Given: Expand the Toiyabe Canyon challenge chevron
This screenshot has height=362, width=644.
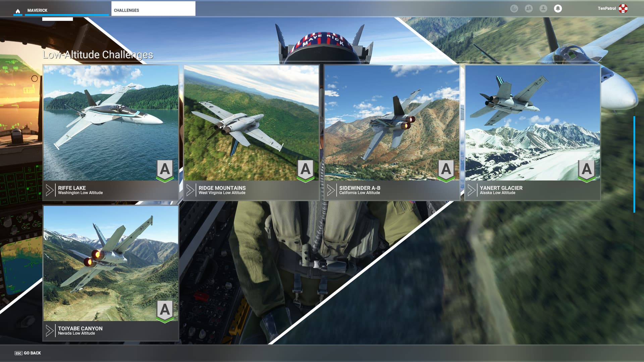Looking at the screenshot, I should coord(50,331).
